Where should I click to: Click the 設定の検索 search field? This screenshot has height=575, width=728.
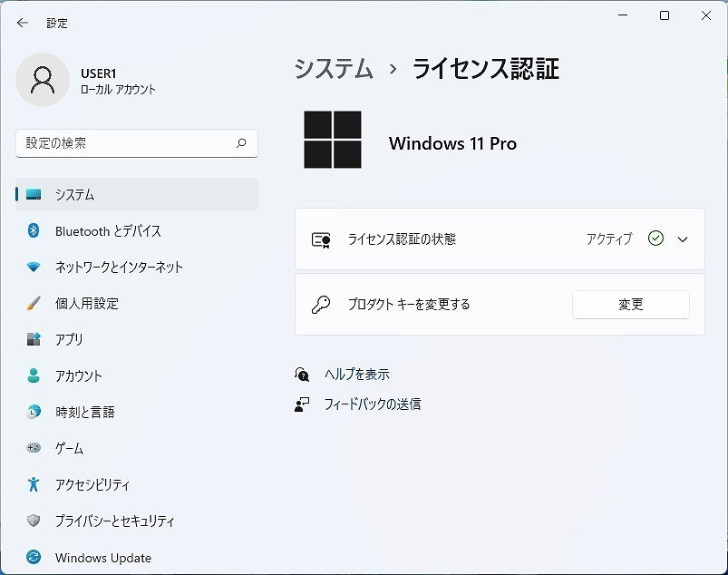(x=136, y=143)
